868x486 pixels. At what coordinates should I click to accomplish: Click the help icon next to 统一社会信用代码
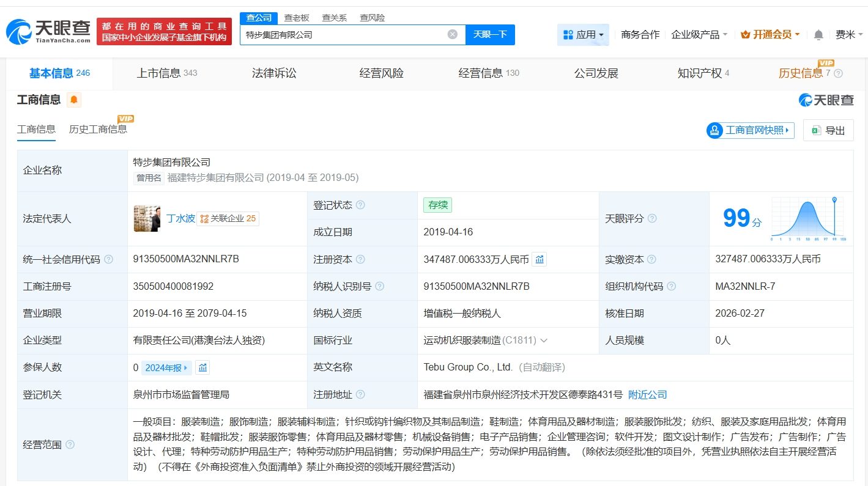pyautogui.click(x=108, y=259)
